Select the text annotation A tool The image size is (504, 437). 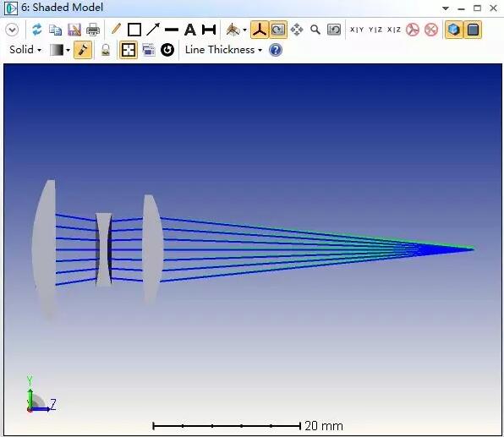pos(190,30)
